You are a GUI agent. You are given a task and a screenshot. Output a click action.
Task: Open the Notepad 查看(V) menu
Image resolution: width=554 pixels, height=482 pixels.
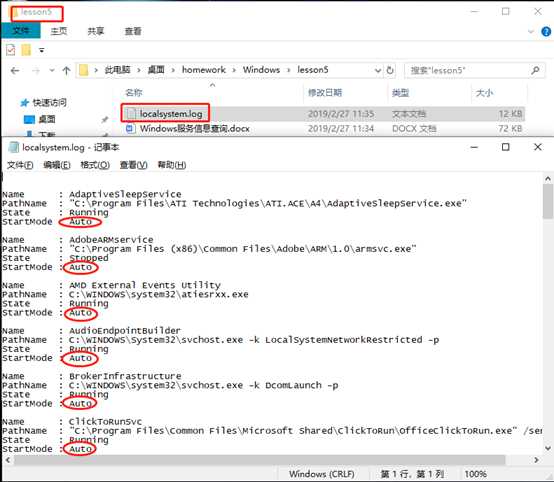[134, 165]
